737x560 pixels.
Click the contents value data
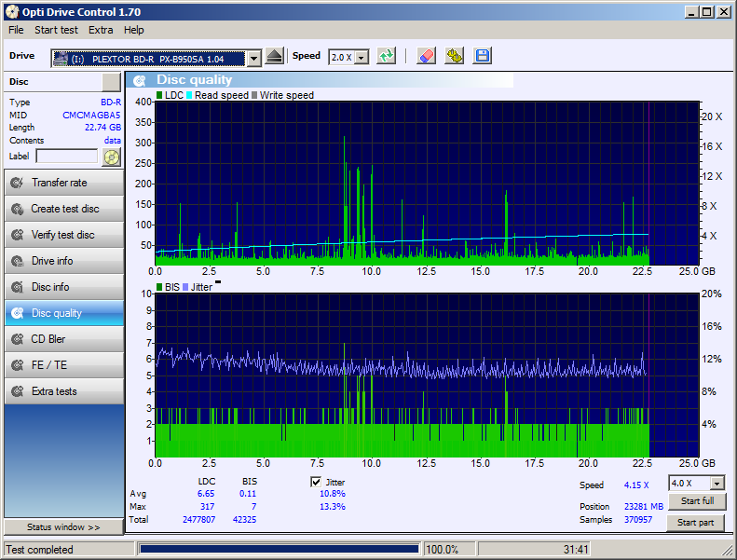[x=113, y=141]
